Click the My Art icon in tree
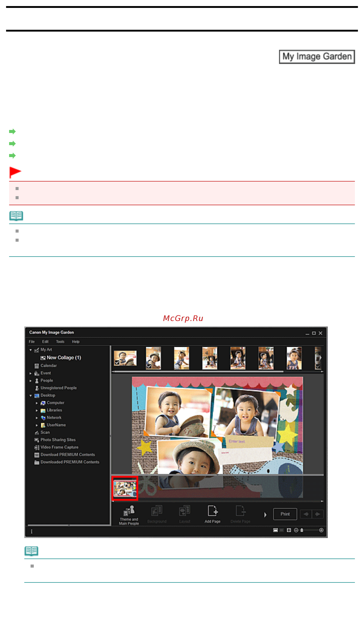364x636 pixels. pos(36,350)
